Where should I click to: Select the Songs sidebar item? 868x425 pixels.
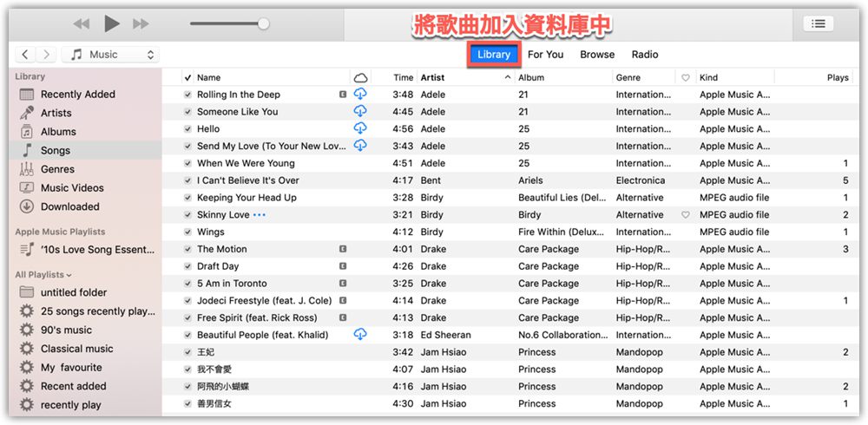tap(85, 151)
